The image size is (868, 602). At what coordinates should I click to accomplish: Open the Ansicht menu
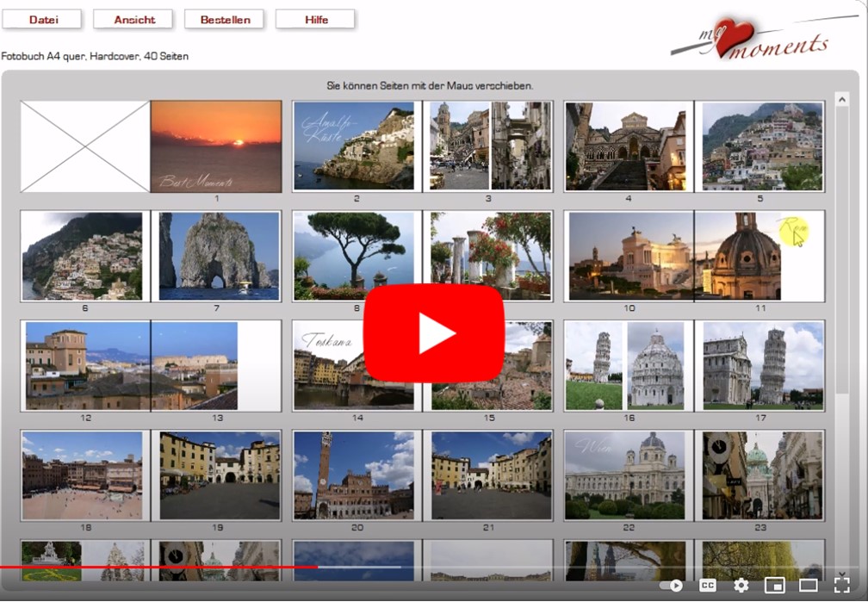point(133,19)
